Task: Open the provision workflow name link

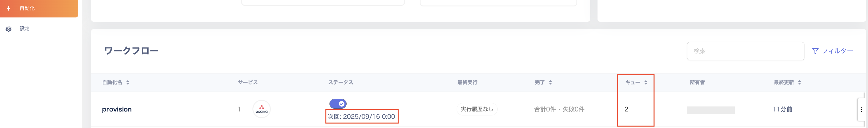Action: click(116, 109)
